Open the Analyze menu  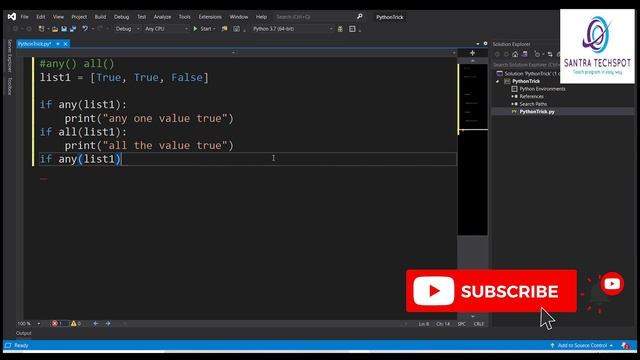[x=162, y=17]
